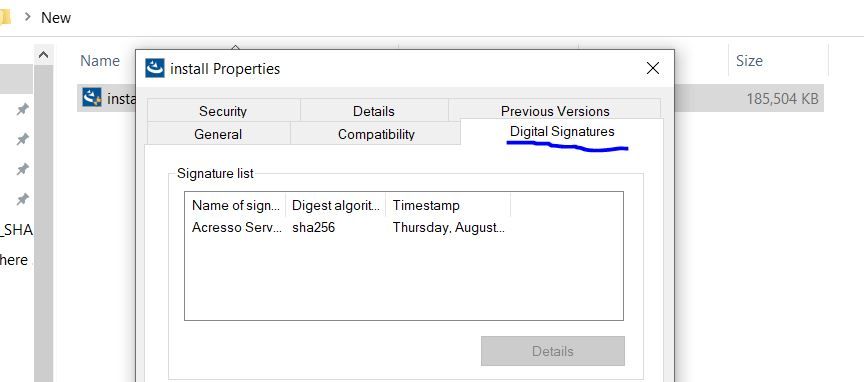Click the folder icon in the address bar

pos(5,17)
